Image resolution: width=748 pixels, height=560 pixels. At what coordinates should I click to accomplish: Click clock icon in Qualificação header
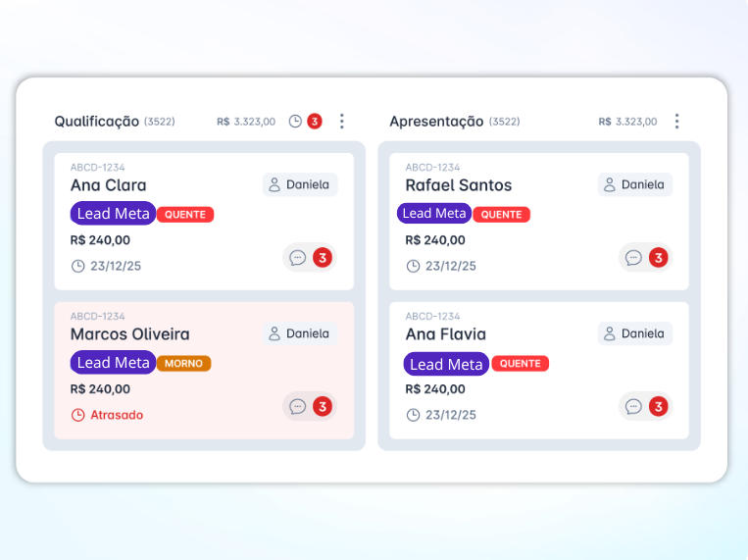click(295, 122)
